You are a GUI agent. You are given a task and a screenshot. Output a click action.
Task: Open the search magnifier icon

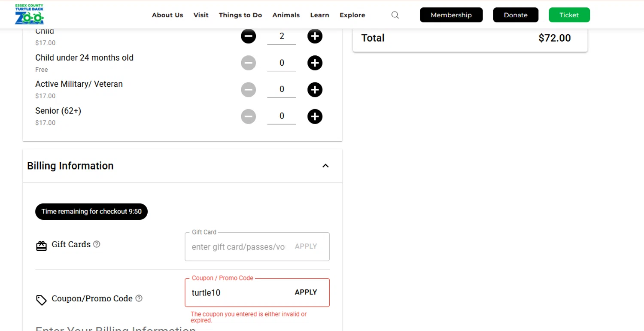(x=395, y=15)
